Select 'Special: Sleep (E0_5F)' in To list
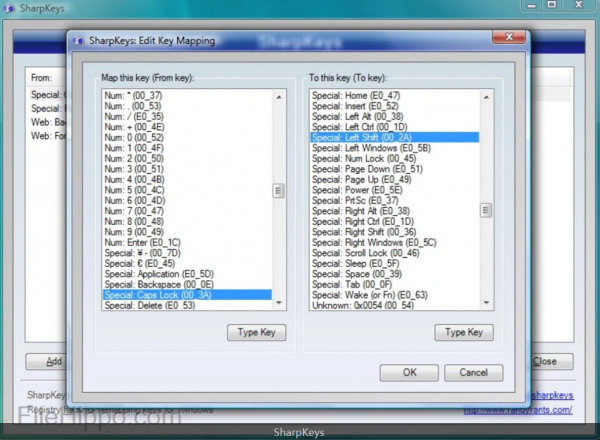Viewport: 600px width, 440px height. [x=395, y=264]
